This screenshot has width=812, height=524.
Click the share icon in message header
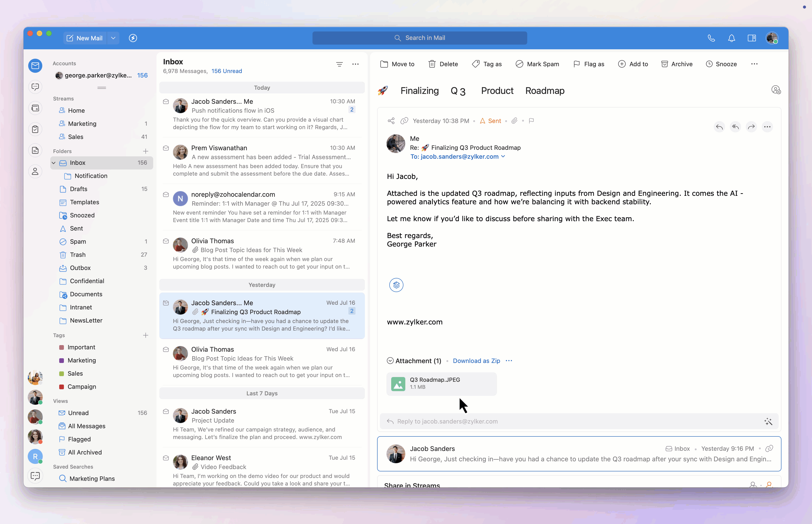click(391, 121)
